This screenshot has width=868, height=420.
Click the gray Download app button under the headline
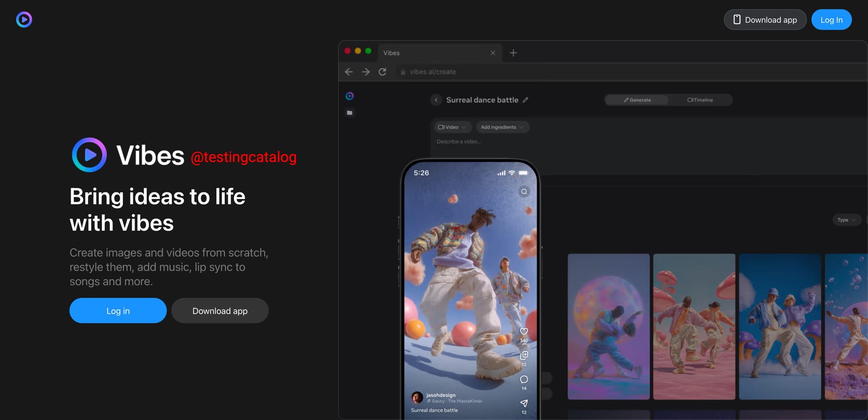point(220,311)
